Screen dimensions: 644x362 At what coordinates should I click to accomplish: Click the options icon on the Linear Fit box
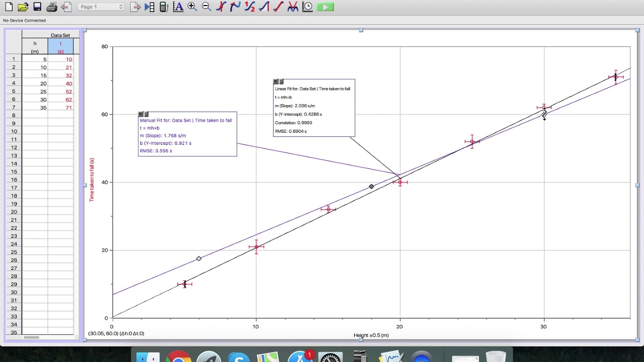(281, 81)
